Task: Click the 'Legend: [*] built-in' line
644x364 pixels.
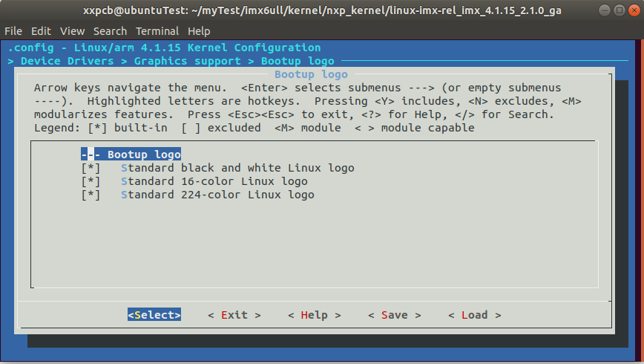Action: click(x=254, y=128)
